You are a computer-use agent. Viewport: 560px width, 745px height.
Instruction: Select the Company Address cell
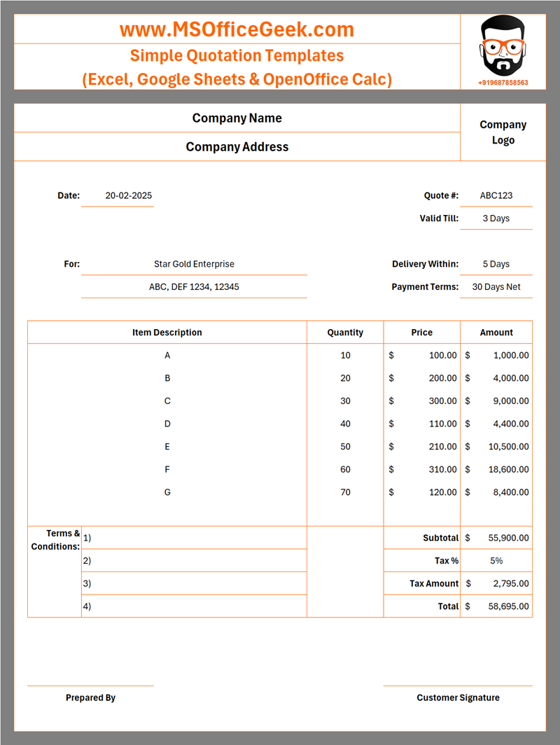pos(237,147)
